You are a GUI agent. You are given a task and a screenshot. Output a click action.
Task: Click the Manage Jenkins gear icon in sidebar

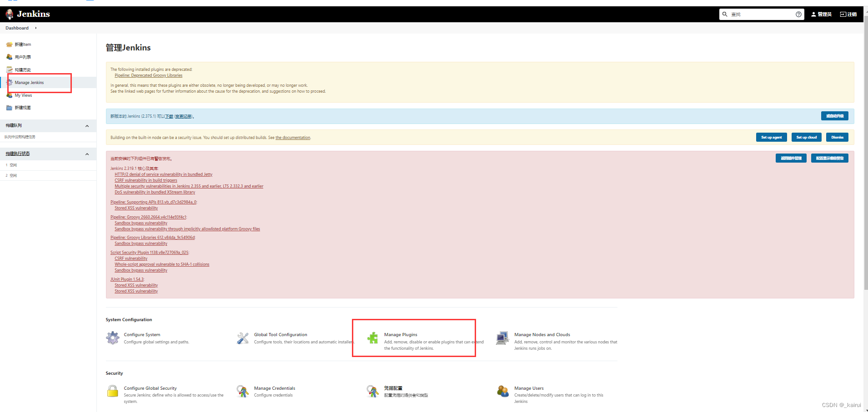tap(10, 83)
